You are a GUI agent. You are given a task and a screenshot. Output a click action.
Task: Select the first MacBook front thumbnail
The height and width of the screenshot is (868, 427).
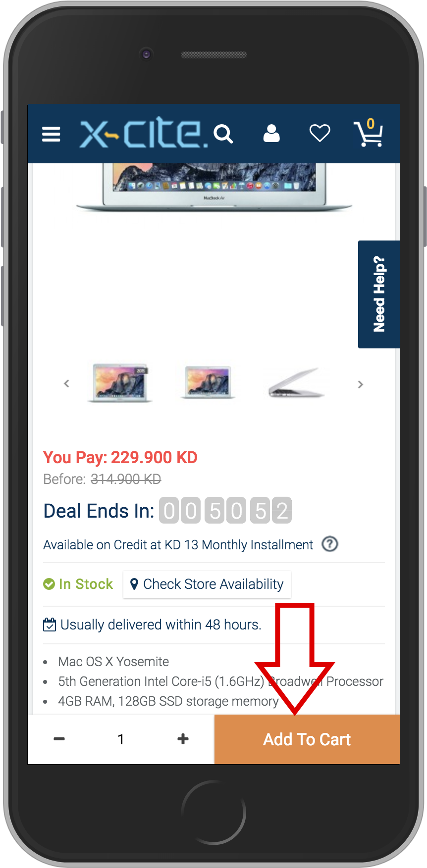(x=120, y=383)
